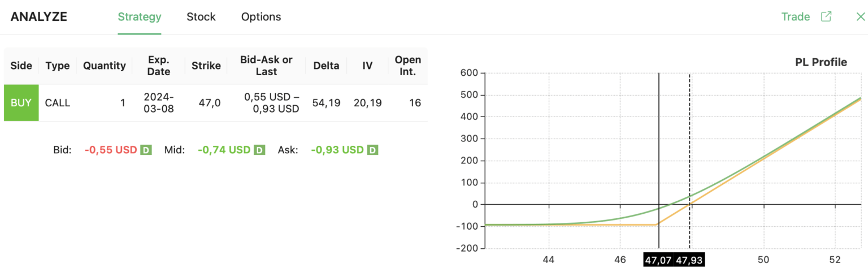
Task: Open the Options tab
Action: (261, 17)
